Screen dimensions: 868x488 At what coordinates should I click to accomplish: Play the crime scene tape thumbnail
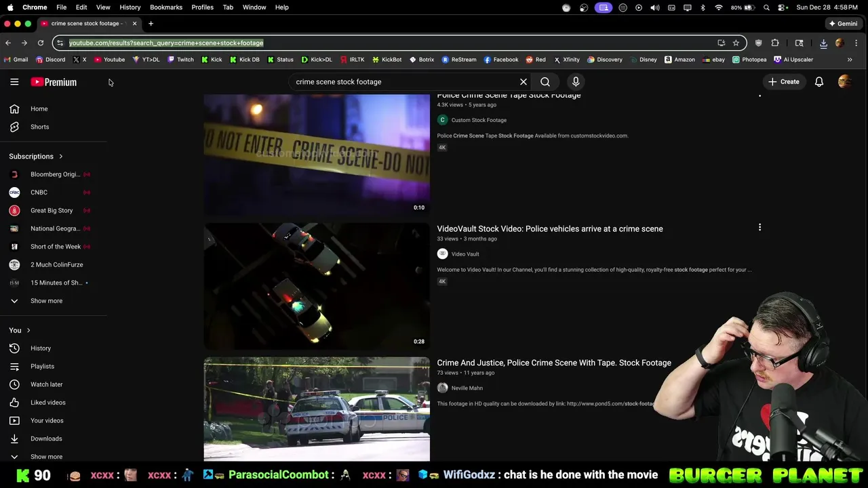click(x=317, y=155)
